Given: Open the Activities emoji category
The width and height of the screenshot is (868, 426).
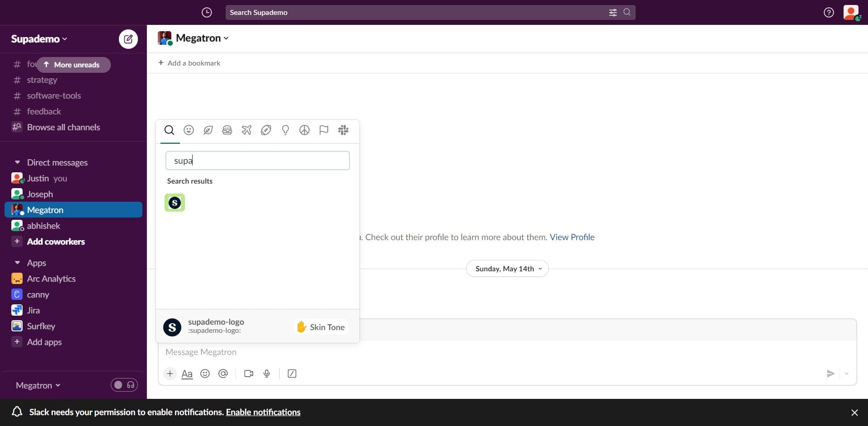Looking at the screenshot, I should pyautogui.click(x=266, y=130).
